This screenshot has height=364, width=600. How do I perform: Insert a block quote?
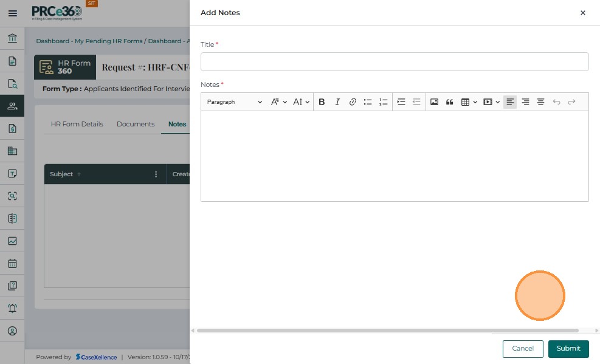450,101
